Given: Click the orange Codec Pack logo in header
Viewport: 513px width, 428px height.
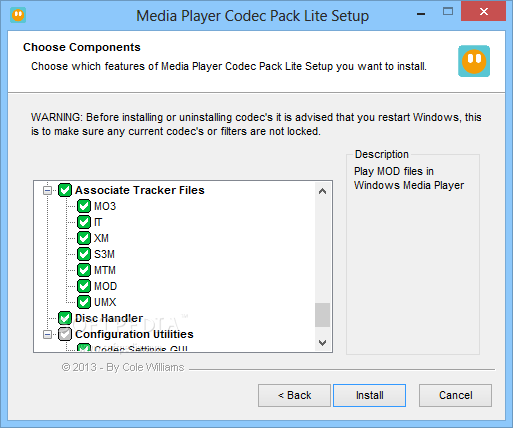Looking at the screenshot, I should tap(474, 61).
